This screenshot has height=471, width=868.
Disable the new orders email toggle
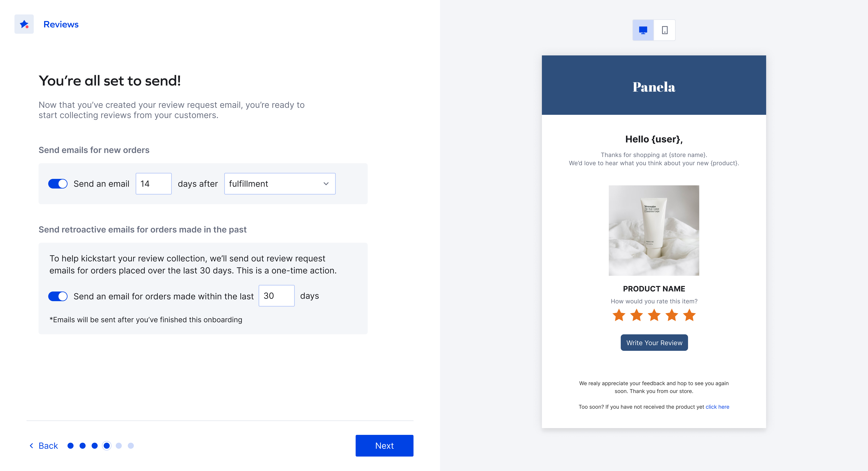[58, 184]
